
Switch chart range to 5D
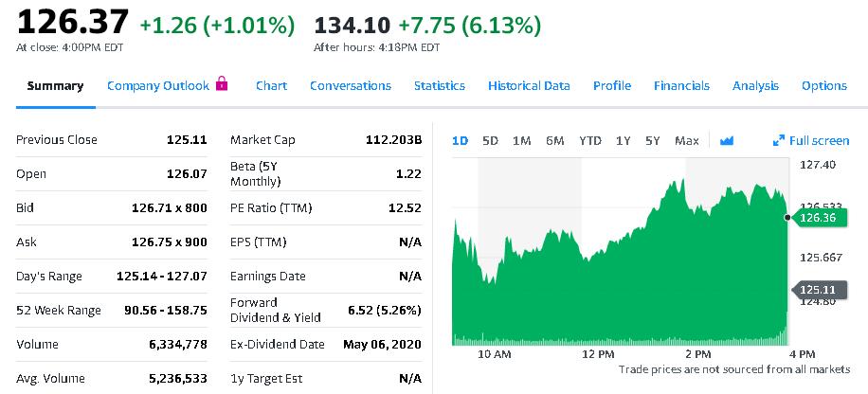tap(490, 141)
